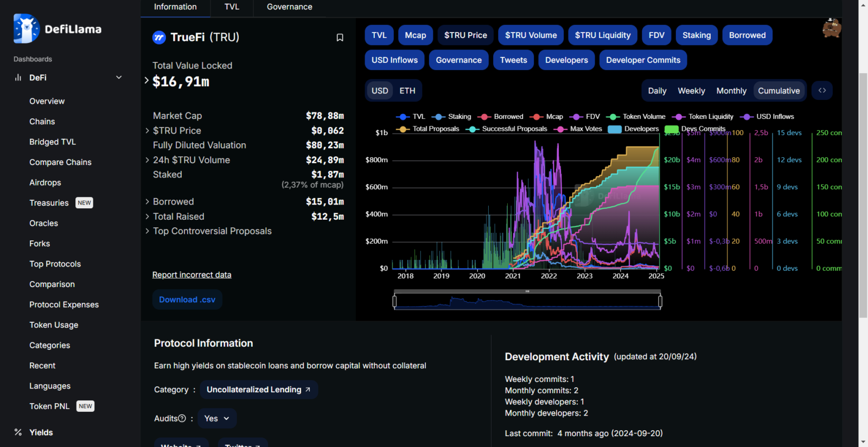868x447 pixels.
Task: Select Weekly chart interval
Action: point(691,91)
